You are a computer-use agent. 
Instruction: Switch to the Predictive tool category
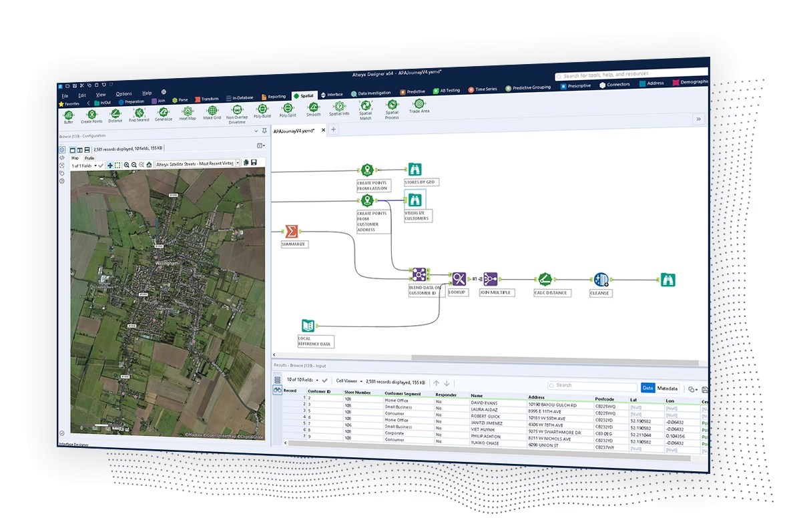pyautogui.click(x=413, y=91)
